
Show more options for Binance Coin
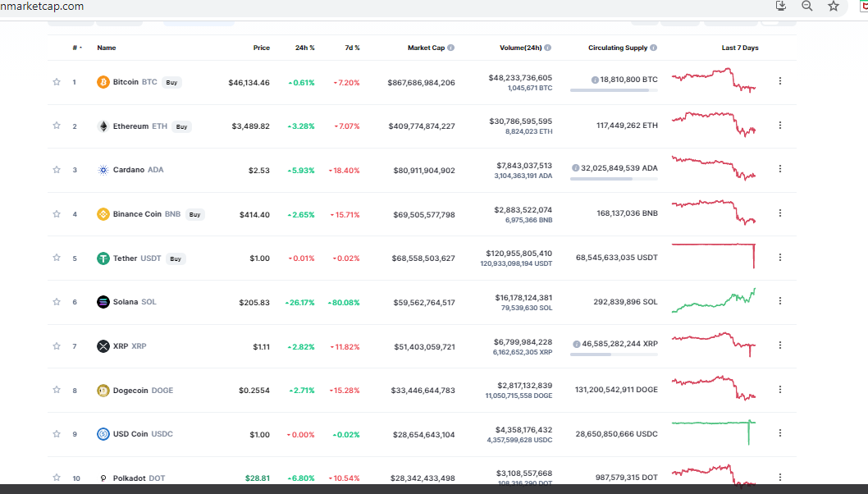(x=780, y=213)
